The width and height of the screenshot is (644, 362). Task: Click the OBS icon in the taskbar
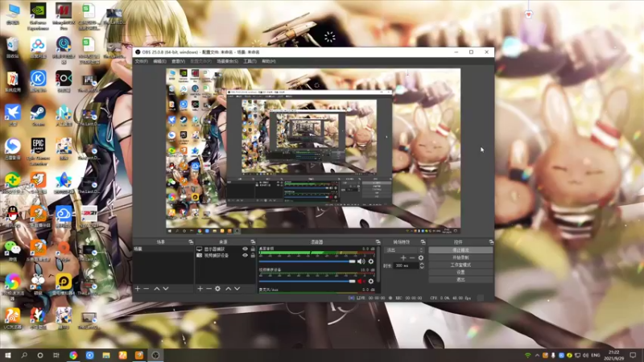[x=155, y=355]
